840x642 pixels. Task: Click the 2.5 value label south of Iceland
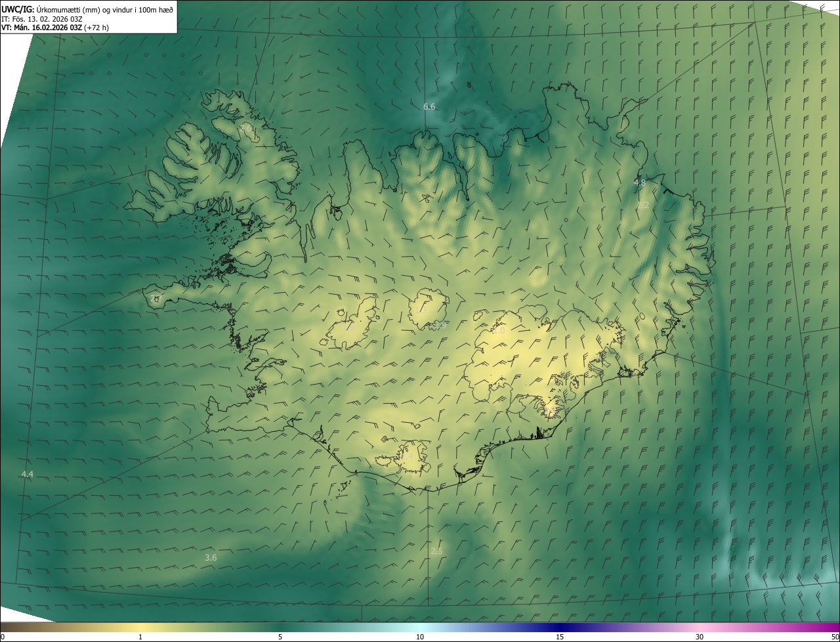pyautogui.click(x=436, y=551)
